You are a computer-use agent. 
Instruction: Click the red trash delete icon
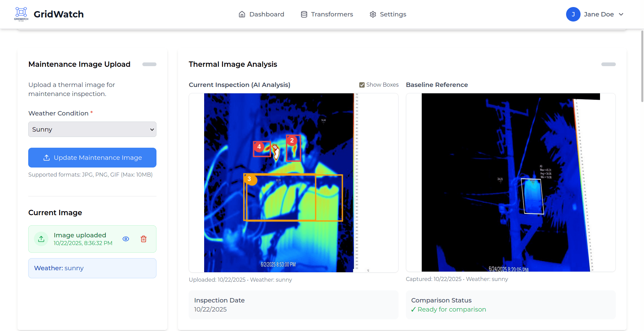point(143,239)
